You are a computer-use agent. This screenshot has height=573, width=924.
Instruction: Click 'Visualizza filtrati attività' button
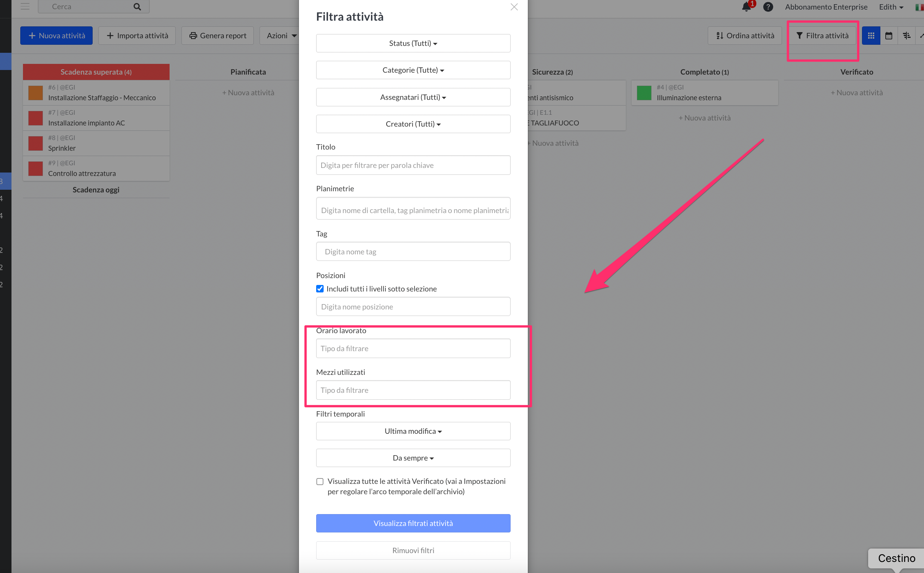tap(413, 523)
